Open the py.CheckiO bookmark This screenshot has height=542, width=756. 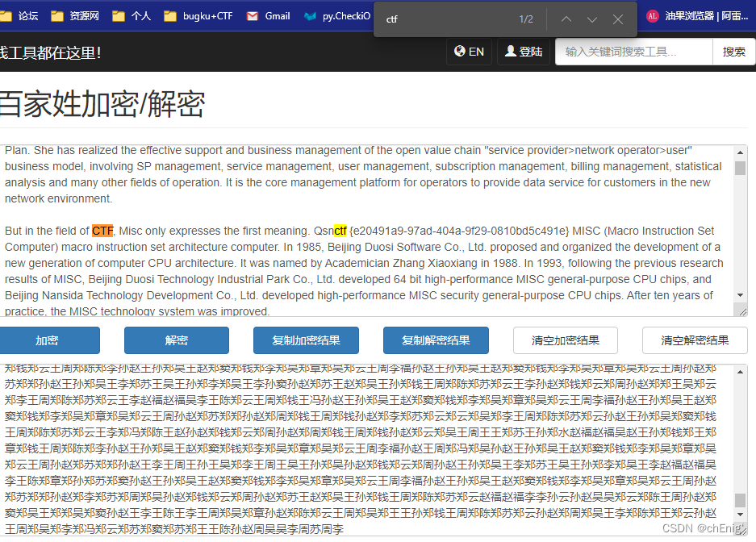[337, 16]
